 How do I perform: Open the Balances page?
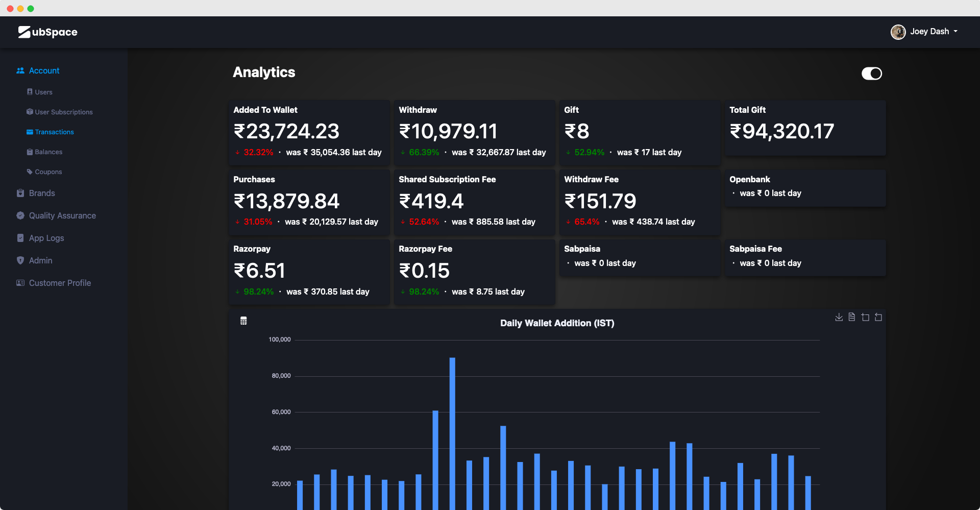(x=48, y=152)
